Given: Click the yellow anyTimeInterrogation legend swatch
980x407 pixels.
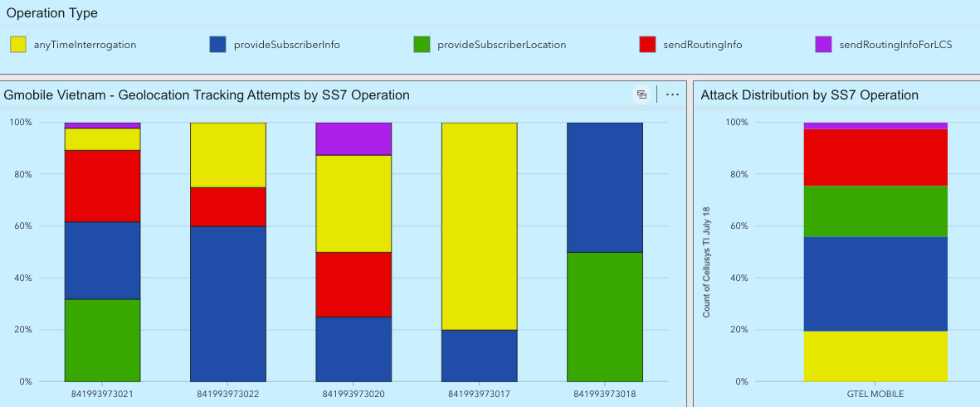Looking at the screenshot, I should (18, 45).
